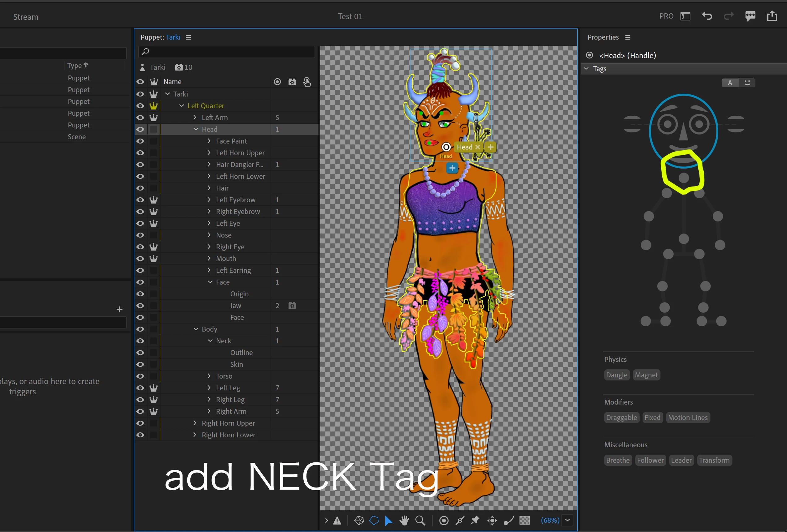The height and width of the screenshot is (532, 787).
Task: Toggle independence crown for Nose layer
Action: (154, 235)
